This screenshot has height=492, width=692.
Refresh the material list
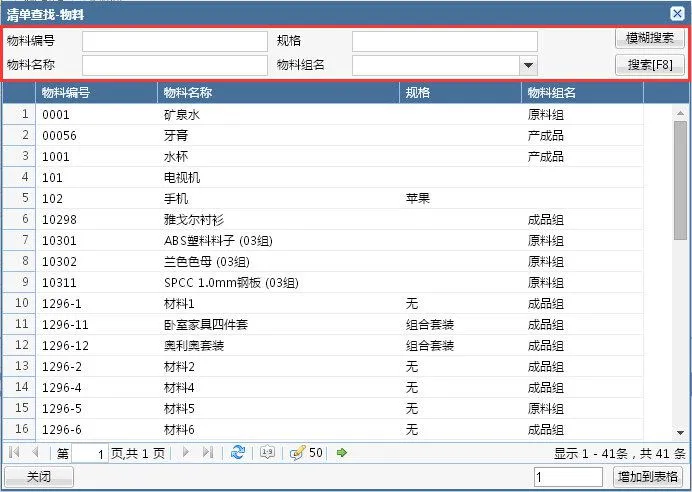[x=238, y=452]
